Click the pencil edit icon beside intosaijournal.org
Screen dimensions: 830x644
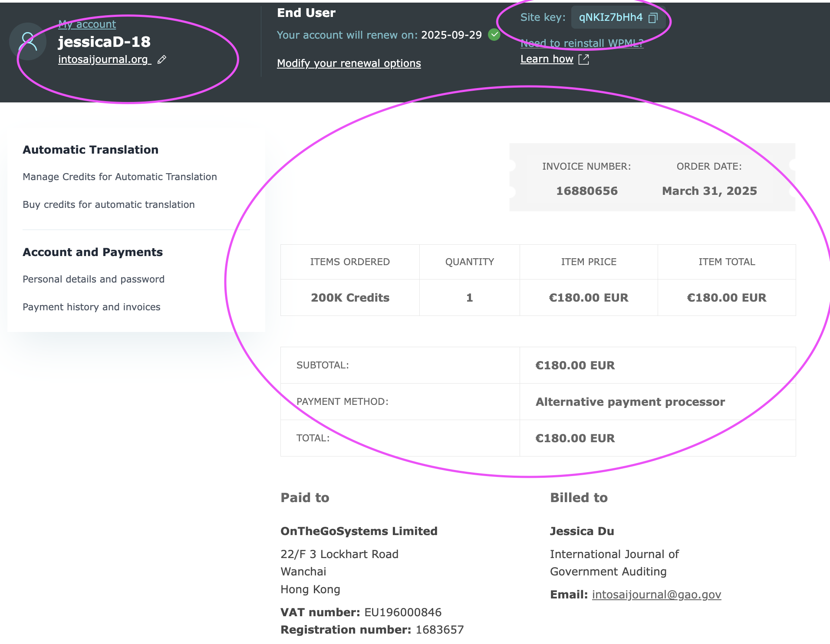(x=162, y=60)
